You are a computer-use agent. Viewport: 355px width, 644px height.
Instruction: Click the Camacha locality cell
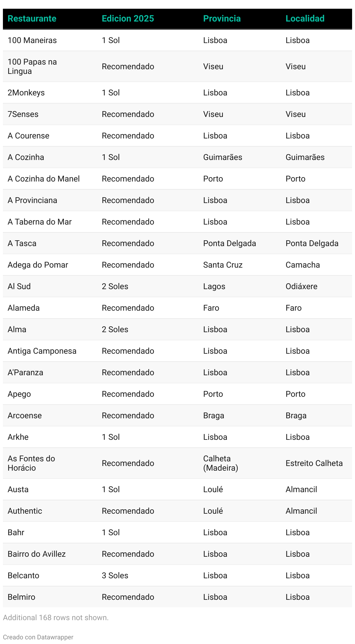click(x=303, y=265)
